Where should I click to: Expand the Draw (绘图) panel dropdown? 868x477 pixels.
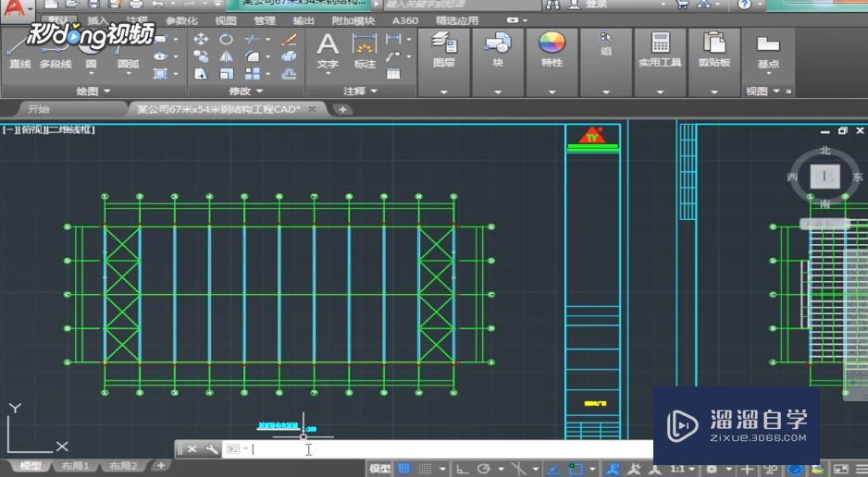click(x=93, y=92)
